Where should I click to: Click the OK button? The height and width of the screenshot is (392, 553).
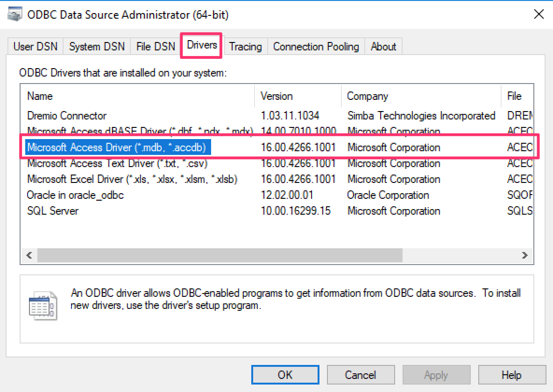[x=285, y=375]
